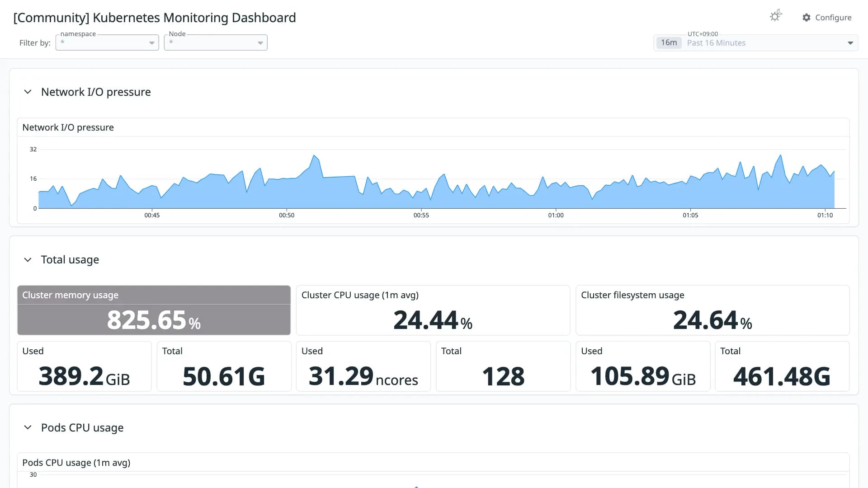The image size is (868, 488).
Task: Collapse the Network I/O pressure section
Action: pos(28,92)
